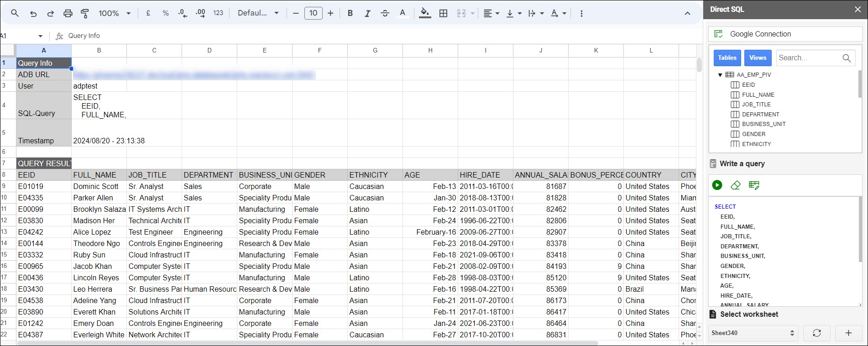Click the paint format roller icon

85,13
